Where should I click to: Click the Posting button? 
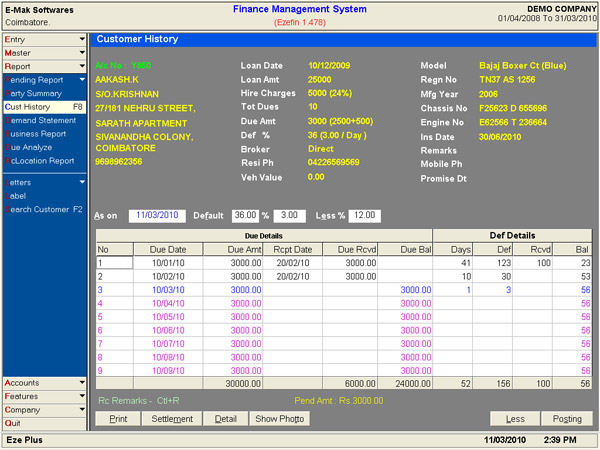click(567, 419)
